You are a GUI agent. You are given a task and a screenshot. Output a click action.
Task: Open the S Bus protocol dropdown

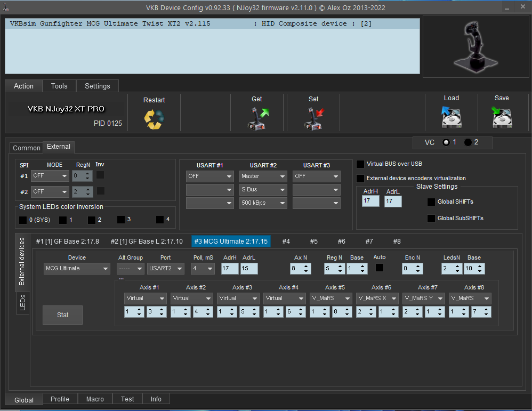tap(263, 189)
